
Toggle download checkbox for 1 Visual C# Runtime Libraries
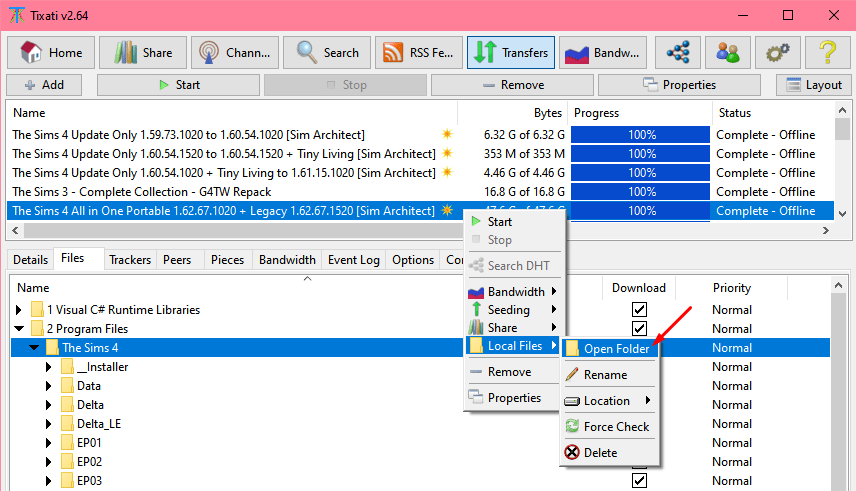639,310
